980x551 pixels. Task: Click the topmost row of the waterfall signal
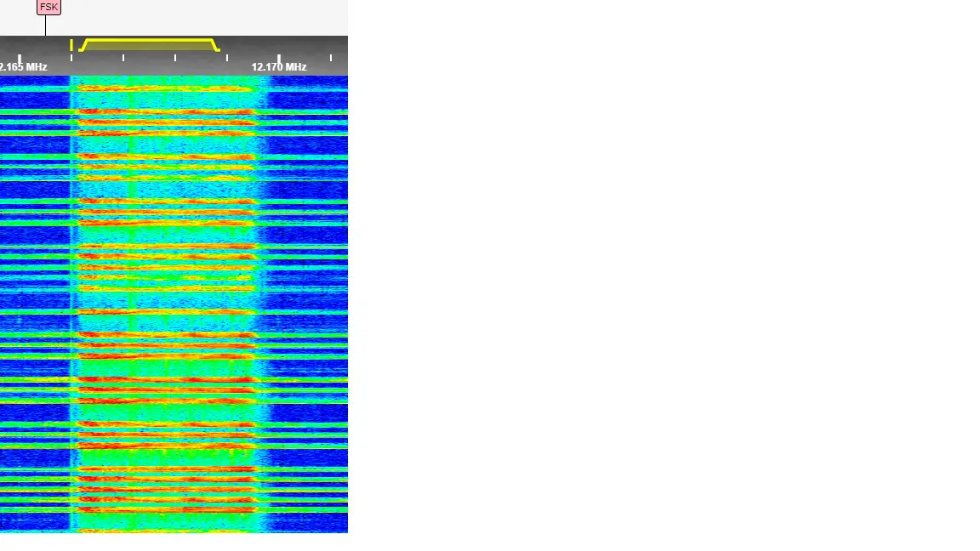click(x=166, y=79)
